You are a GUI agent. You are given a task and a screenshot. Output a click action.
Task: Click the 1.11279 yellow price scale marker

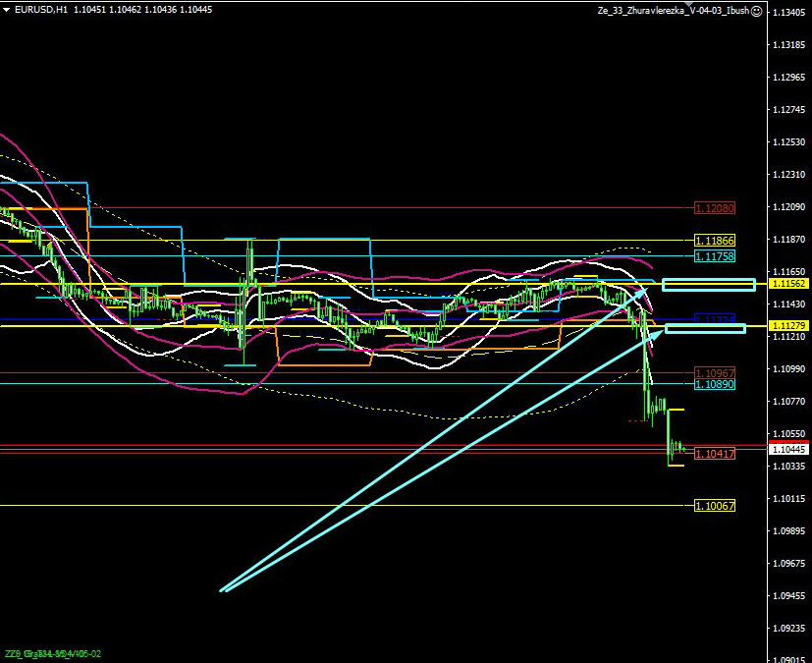pos(788,326)
